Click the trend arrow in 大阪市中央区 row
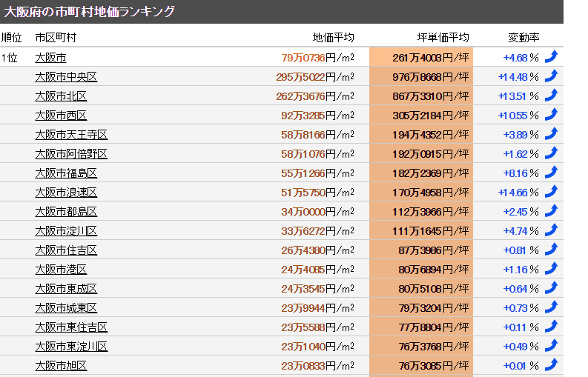This screenshot has height=377, width=588. (551, 76)
